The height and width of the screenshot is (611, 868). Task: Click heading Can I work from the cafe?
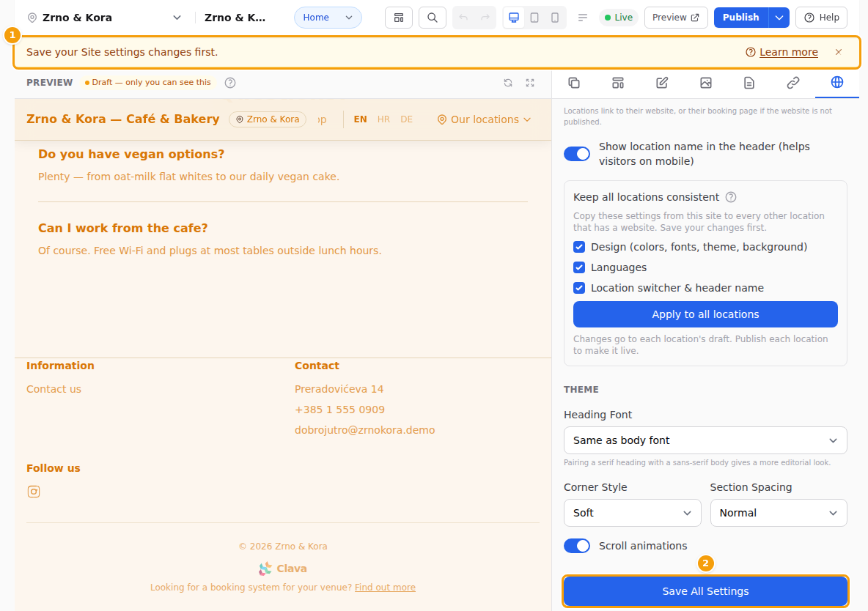[x=123, y=228]
